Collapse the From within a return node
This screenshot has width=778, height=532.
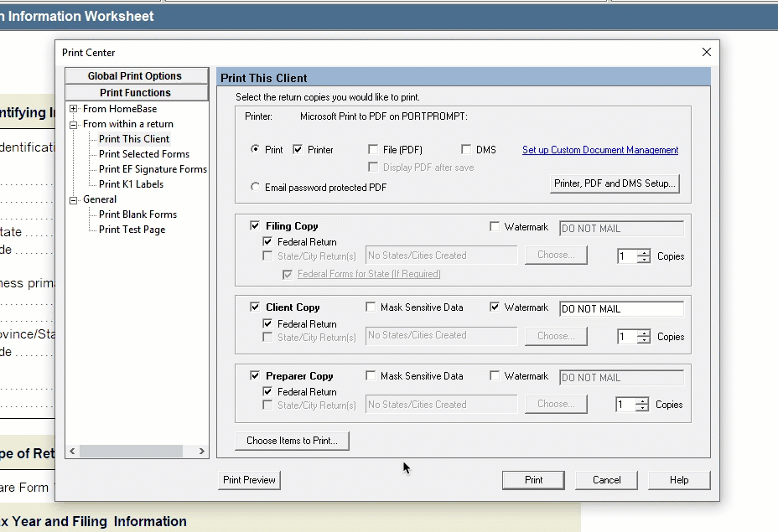(74, 124)
